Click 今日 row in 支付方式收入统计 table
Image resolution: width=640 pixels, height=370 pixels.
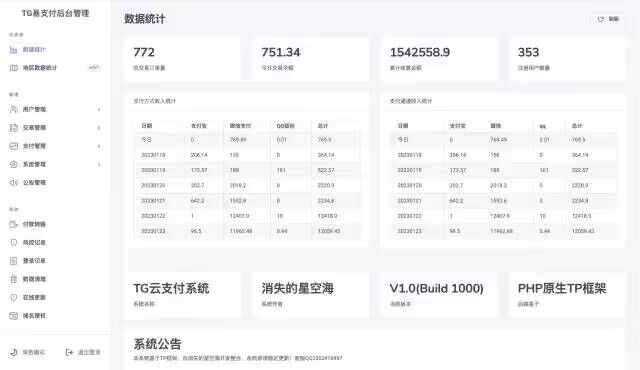[x=247, y=140]
